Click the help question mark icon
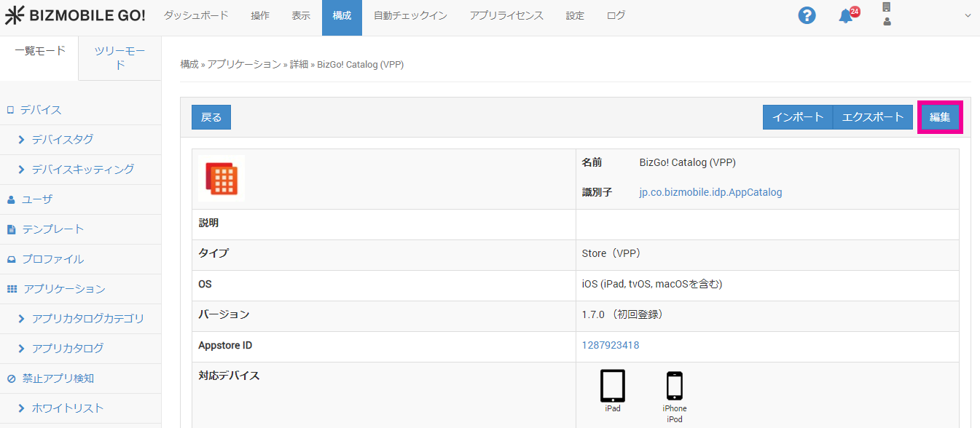This screenshot has width=980, height=428. 807,15
